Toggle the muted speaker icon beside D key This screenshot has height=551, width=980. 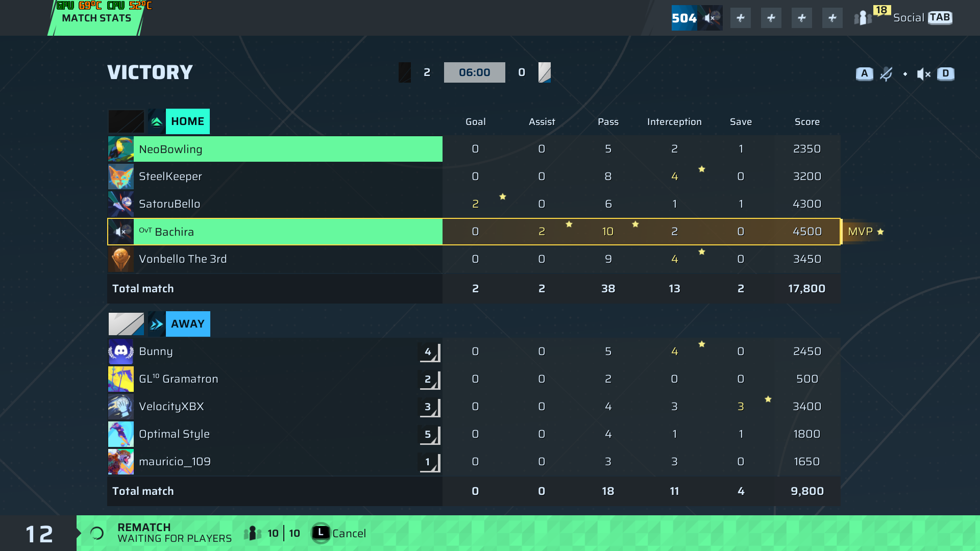point(923,74)
